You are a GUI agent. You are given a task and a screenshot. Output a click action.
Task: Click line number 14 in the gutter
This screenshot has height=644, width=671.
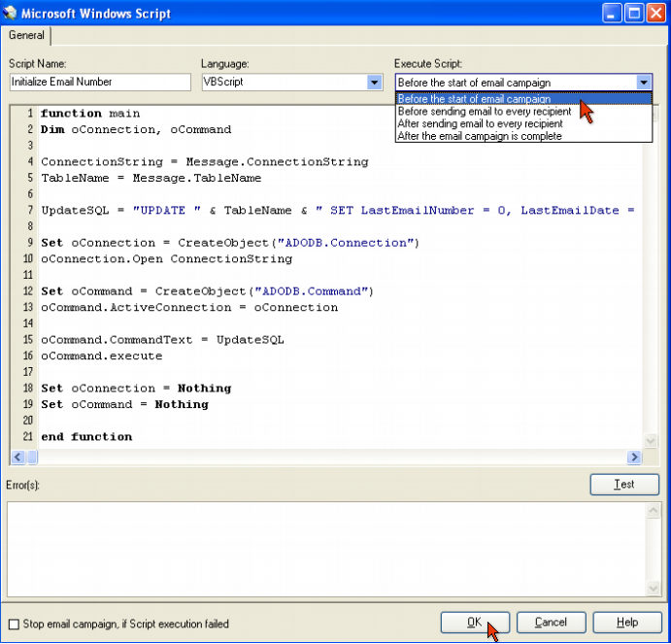(28, 323)
